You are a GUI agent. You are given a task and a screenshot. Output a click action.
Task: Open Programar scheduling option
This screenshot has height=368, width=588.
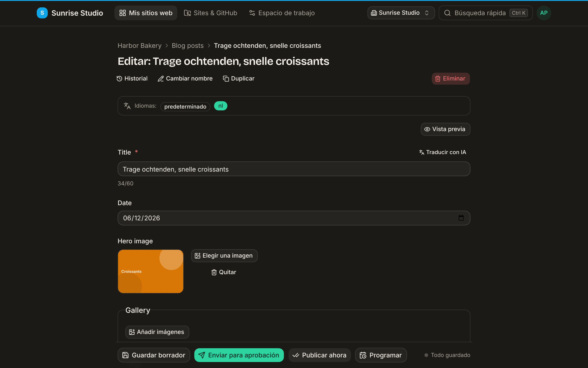pyautogui.click(x=381, y=355)
